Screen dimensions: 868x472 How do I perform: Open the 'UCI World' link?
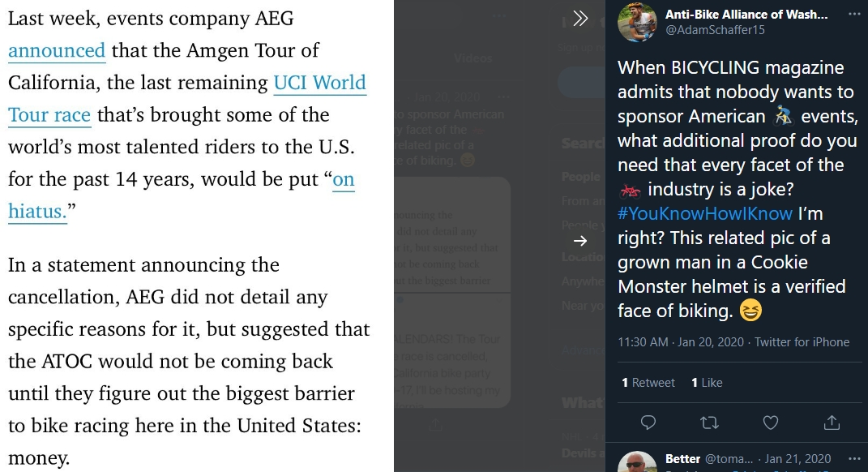point(320,83)
